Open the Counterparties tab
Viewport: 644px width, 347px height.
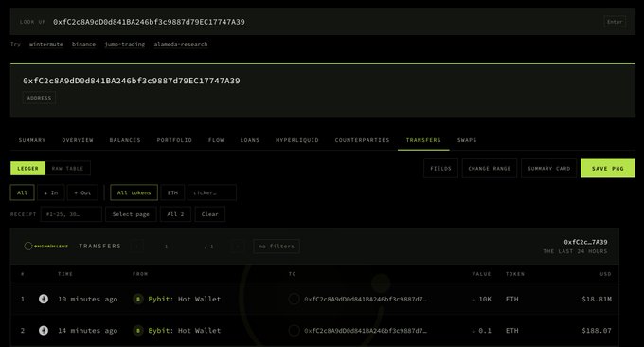[x=362, y=140]
